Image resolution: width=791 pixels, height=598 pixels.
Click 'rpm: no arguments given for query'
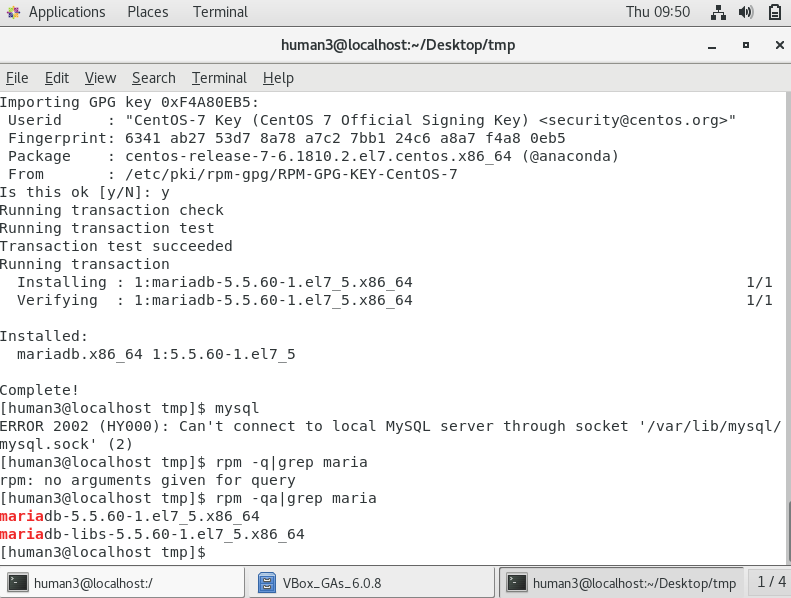[148, 480]
